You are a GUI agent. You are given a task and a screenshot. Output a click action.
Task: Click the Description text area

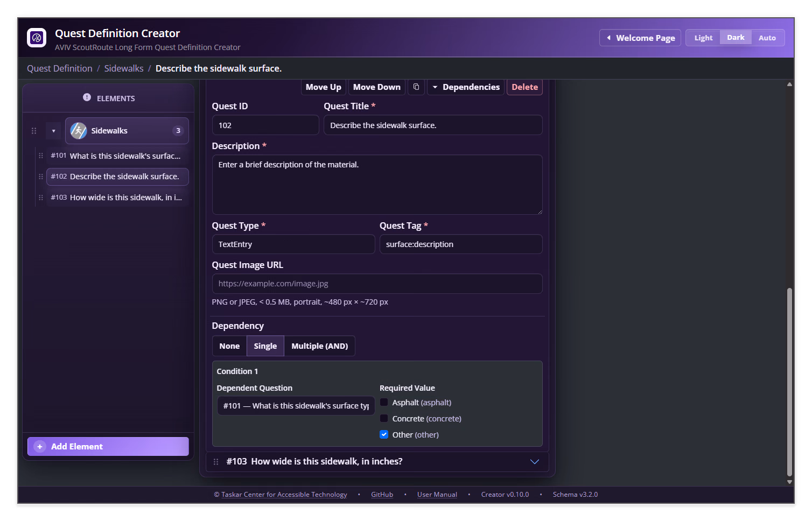(377, 185)
